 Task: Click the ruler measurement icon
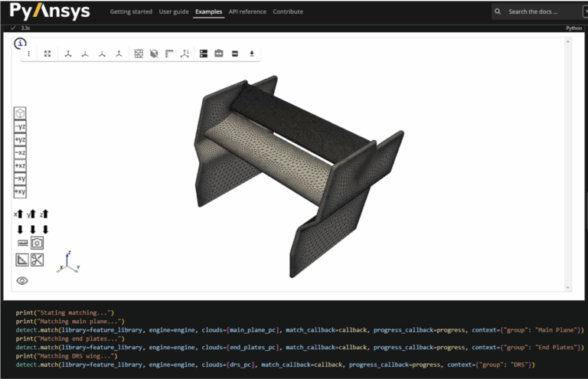pyautogui.click(x=22, y=243)
